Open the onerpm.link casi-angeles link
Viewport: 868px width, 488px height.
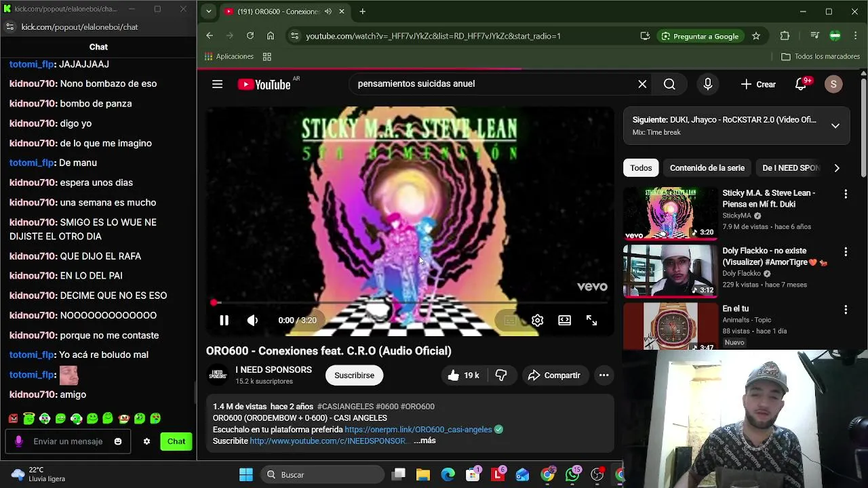click(x=418, y=430)
